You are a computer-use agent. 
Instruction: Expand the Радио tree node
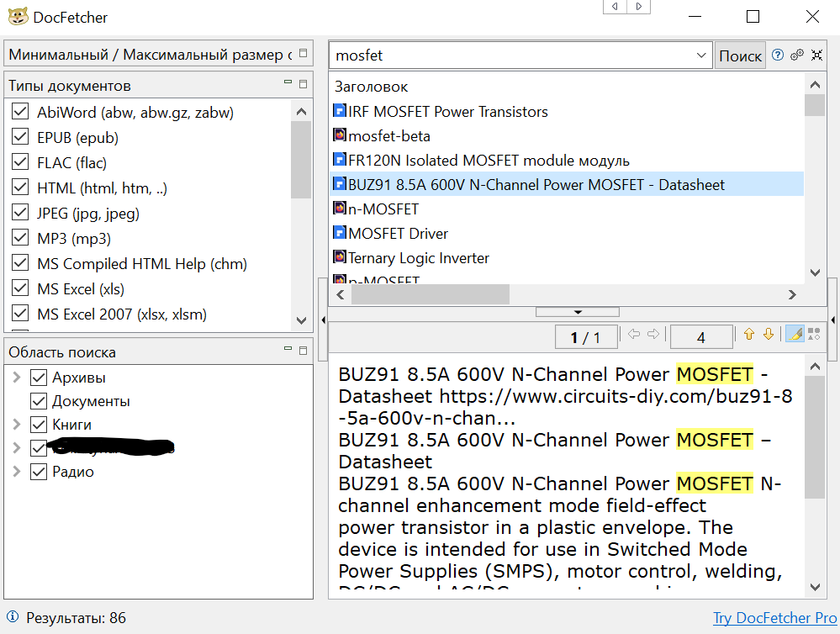(17, 472)
